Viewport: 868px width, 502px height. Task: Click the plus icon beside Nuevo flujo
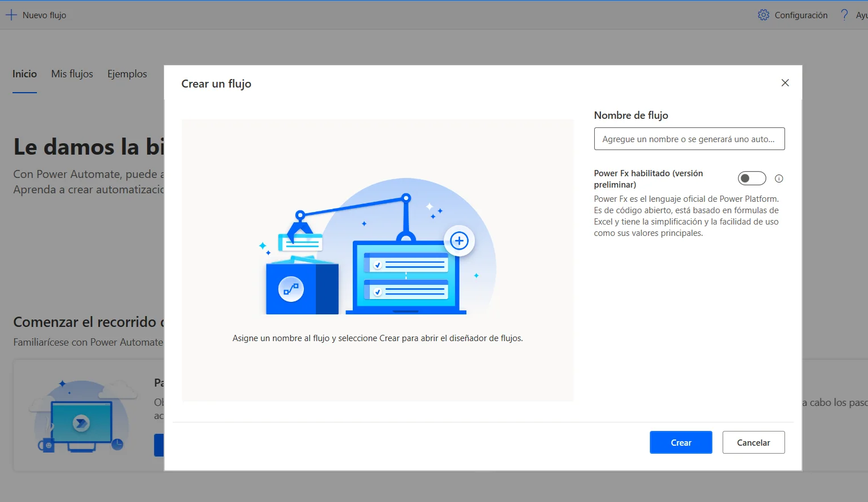point(11,15)
